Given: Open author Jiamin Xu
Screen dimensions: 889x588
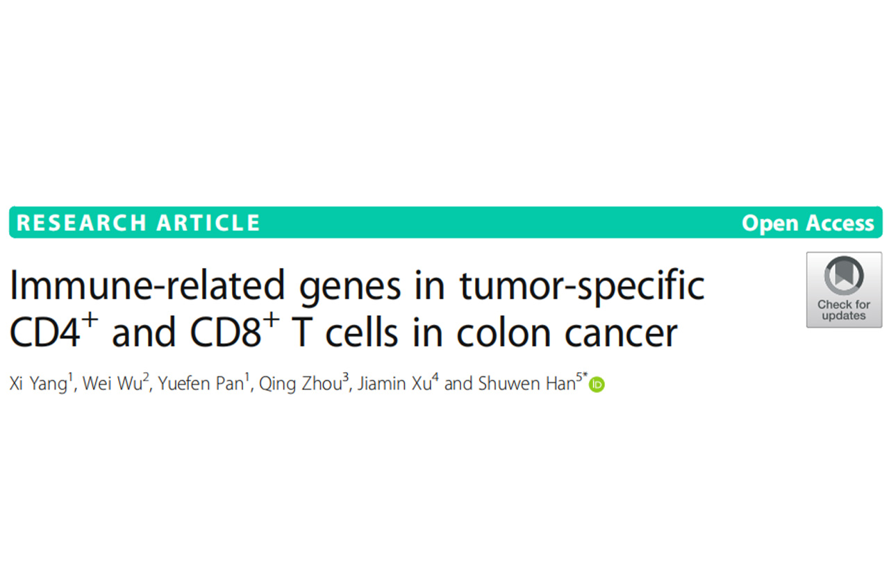Looking at the screenshot, I should [393, 385].
